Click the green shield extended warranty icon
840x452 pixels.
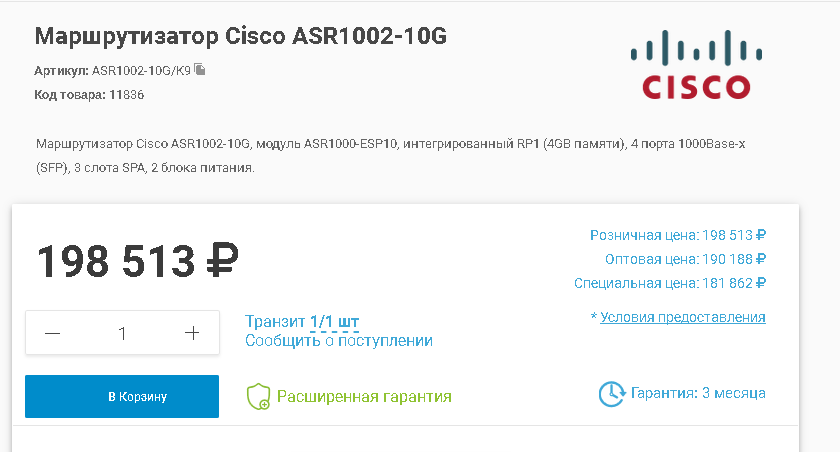pos(258,397)
